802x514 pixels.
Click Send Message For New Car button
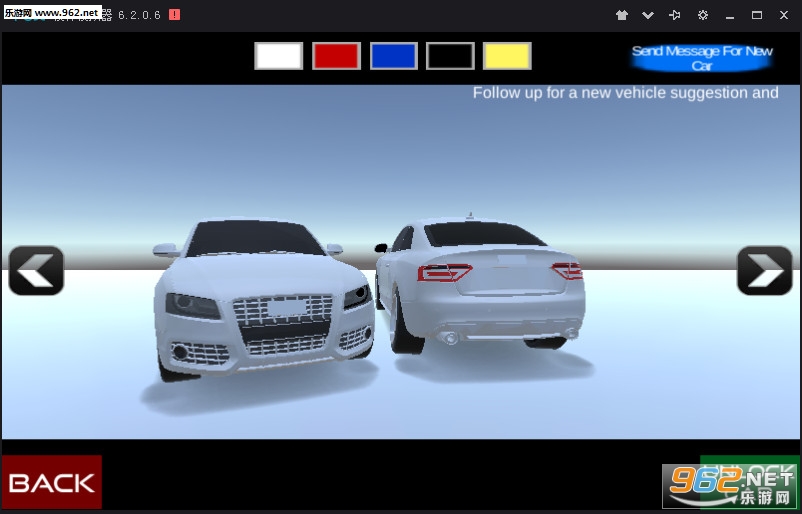(702, 58)
